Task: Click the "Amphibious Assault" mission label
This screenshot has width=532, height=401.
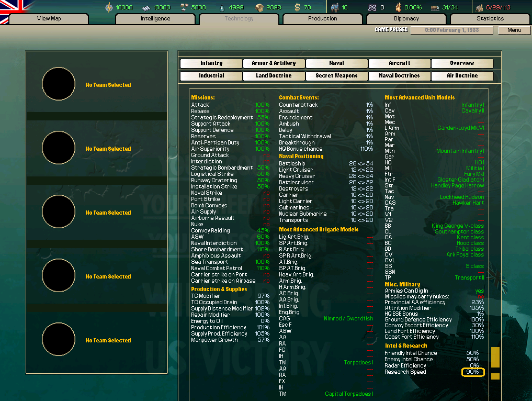Action: (x=216, y=255)
